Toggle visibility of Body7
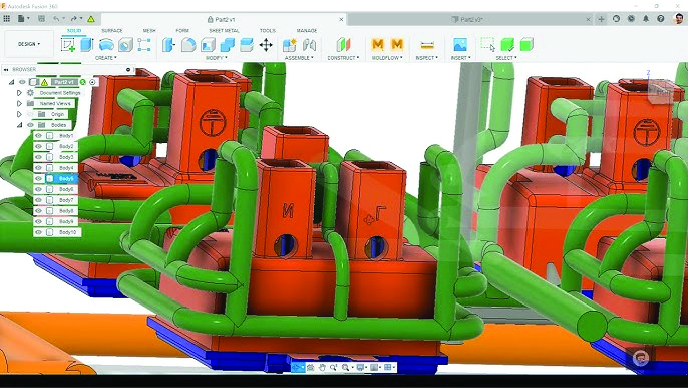 (39, 200)
